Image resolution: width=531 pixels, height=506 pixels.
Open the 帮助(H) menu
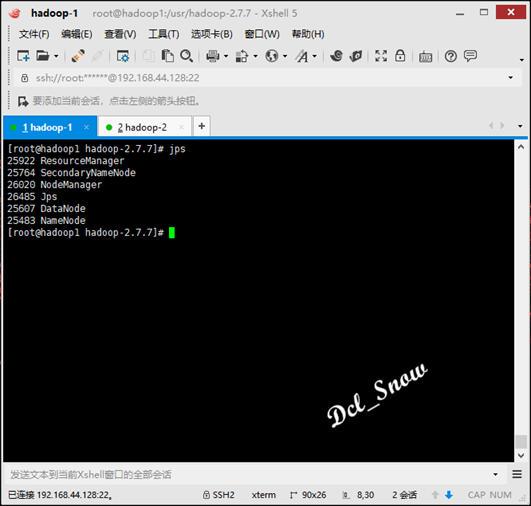(x=308, y=34)
